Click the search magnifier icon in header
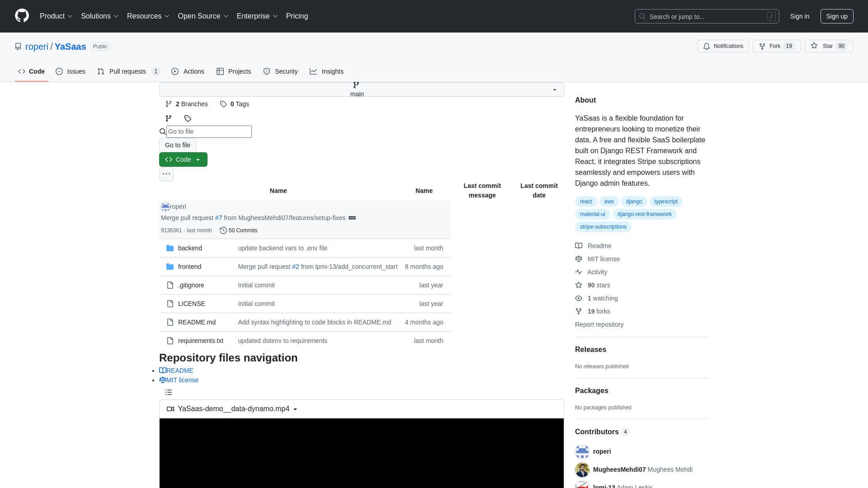 click(642, 16)
